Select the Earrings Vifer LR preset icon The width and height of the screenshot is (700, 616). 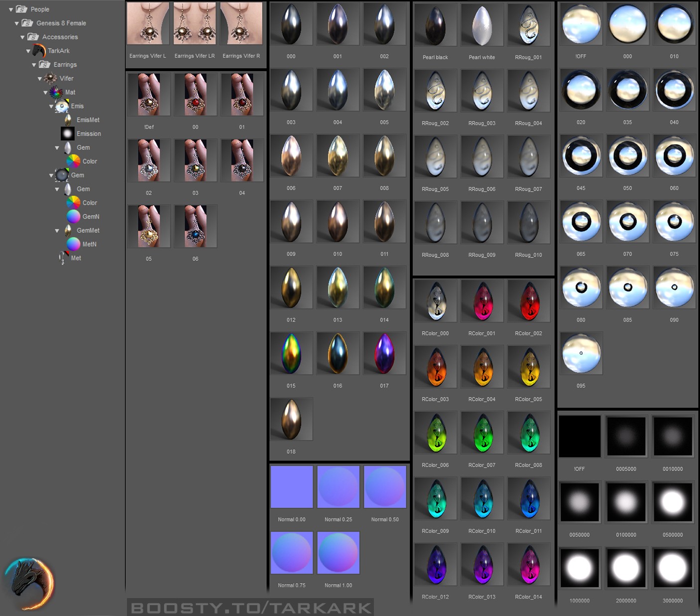point(195,23)
